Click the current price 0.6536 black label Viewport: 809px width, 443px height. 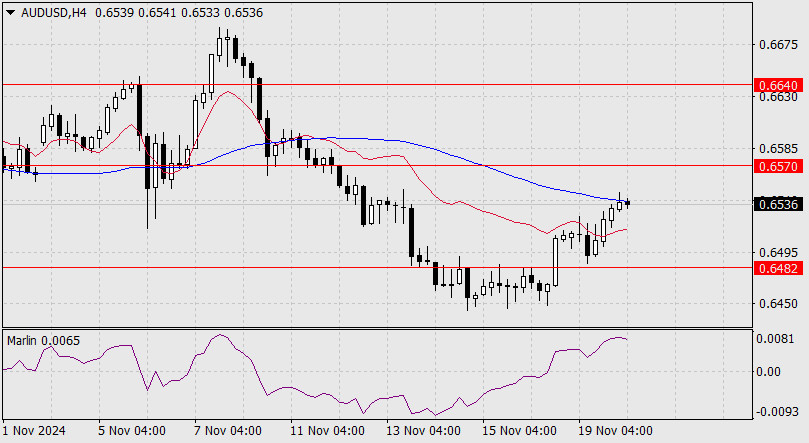(x=779, y=204)
